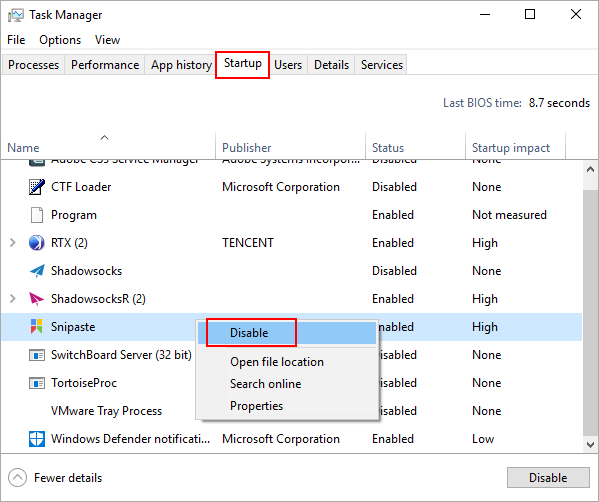
Task: Sort by the Startup impact column header
Action: [511, 148]
